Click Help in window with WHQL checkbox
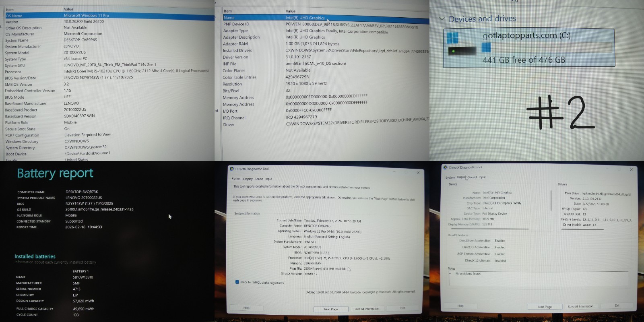This screenshot has width=644, height=322. pos(246,308)
